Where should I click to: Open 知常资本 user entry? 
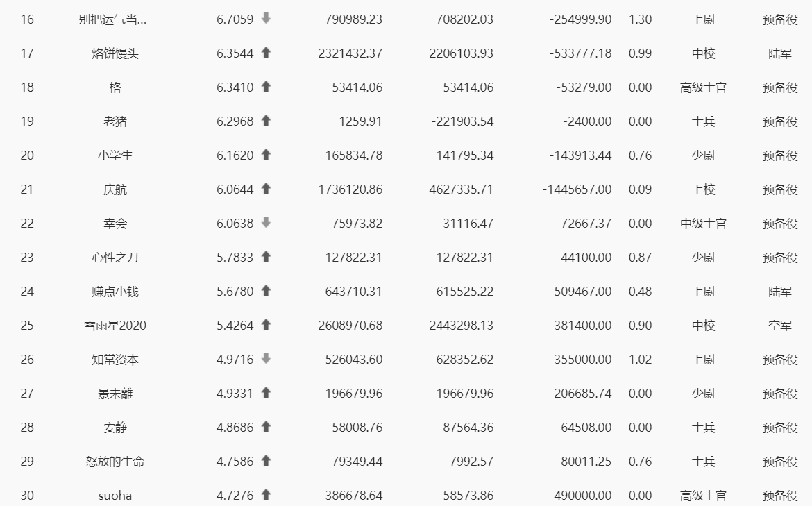coord(115,360)
